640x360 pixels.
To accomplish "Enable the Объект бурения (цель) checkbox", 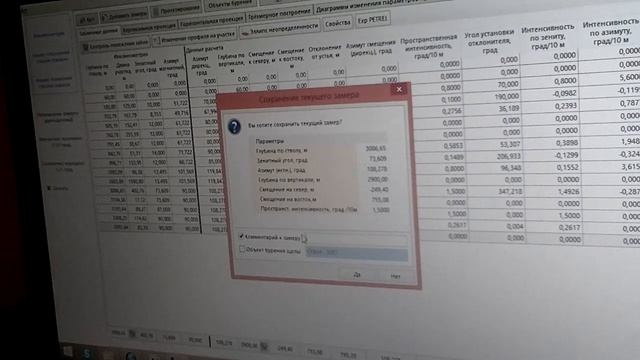I will tap(242, 249).
